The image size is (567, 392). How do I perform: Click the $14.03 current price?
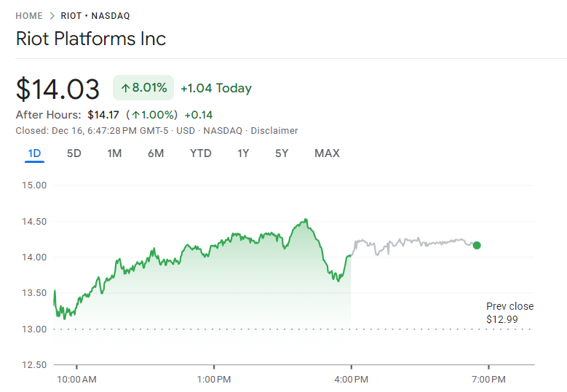[58, 89]
